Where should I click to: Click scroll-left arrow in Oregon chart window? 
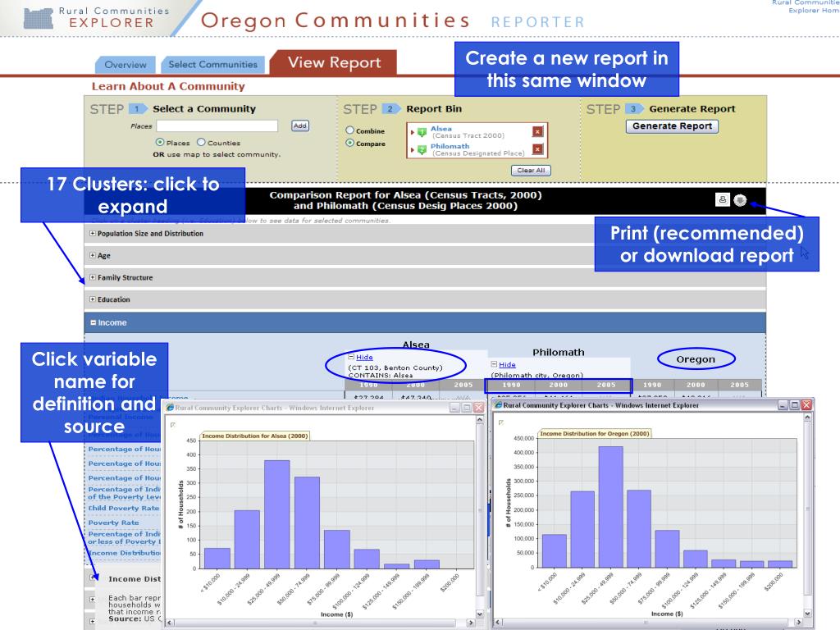498,622
